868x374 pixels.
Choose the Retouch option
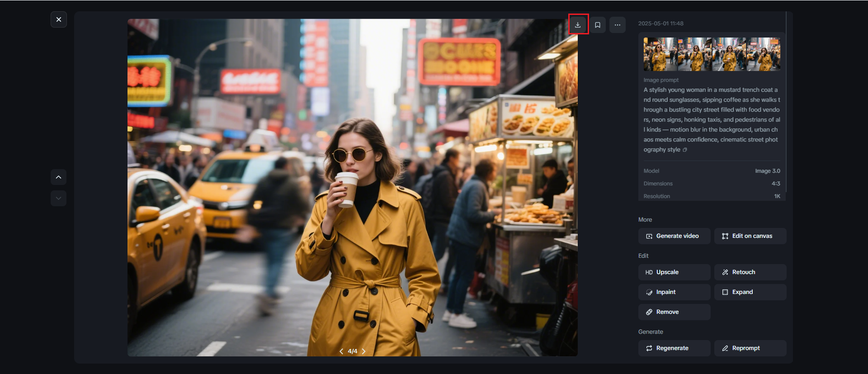click(x=750, y=272)
